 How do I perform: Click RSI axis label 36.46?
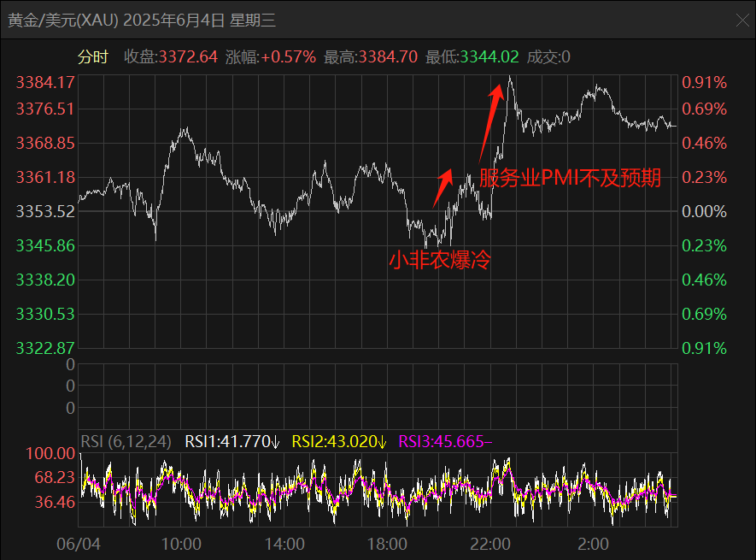pyautogui.click(x=55, y=503)
